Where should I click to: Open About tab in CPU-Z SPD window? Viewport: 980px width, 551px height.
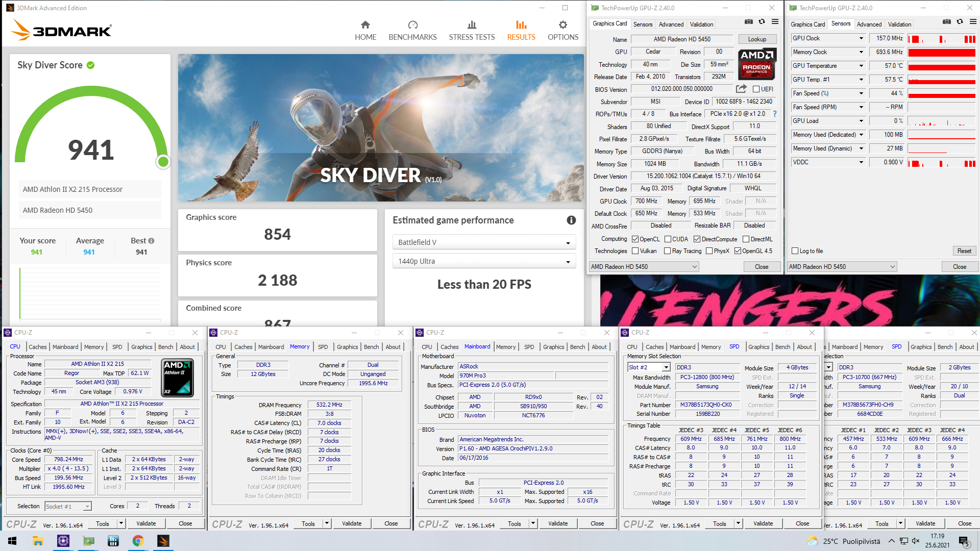tap(804, 347)
